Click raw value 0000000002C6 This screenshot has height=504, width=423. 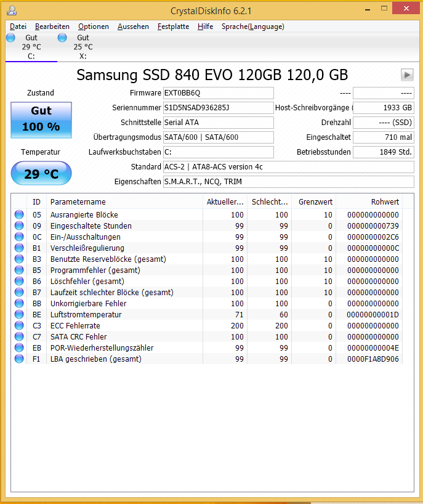click(373, 237)
